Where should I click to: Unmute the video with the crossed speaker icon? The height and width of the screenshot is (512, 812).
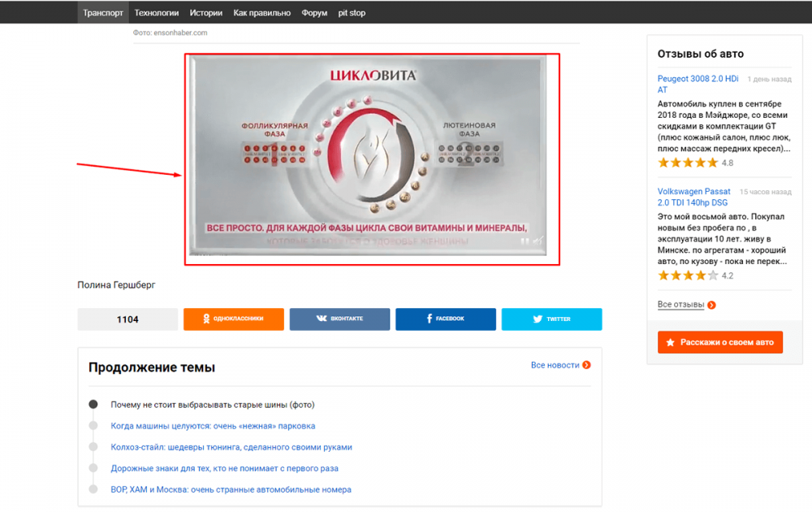coord(538,241)
